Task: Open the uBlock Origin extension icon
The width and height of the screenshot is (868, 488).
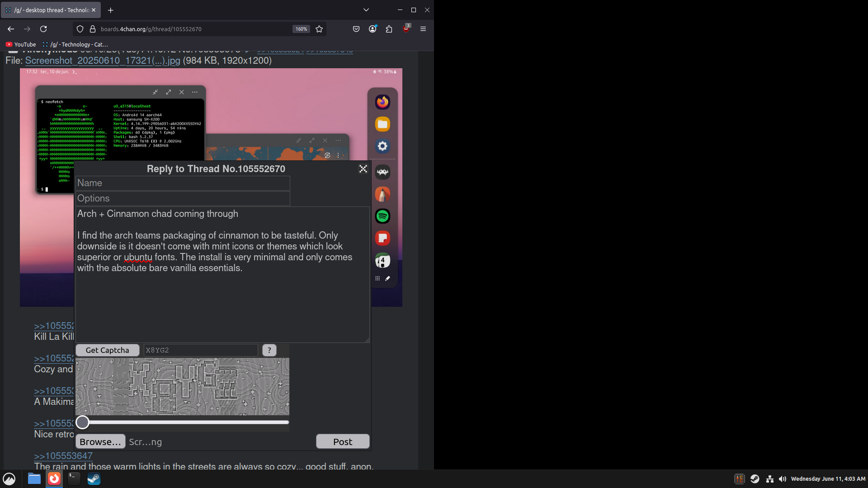Action: tap(406, 28)
